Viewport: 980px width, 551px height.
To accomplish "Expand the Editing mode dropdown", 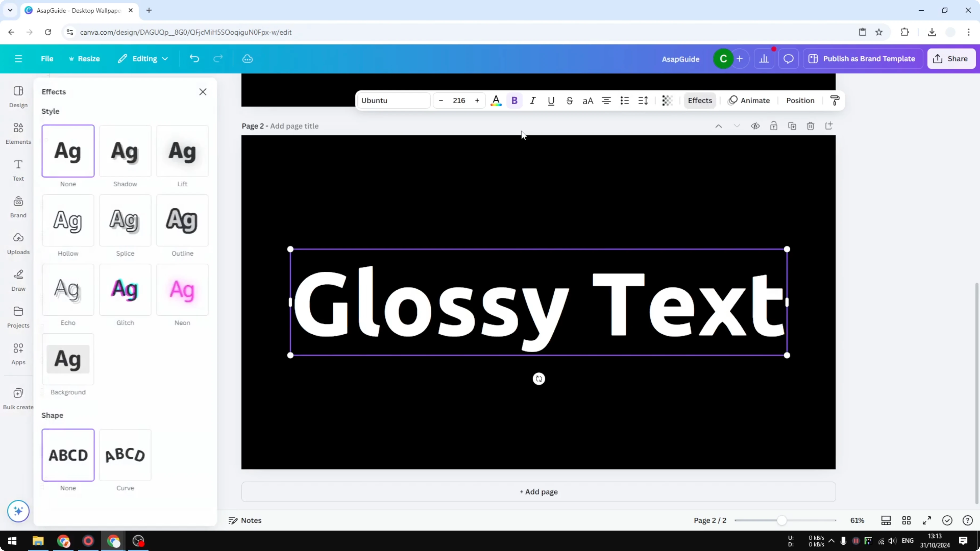I will coord(143,59).
